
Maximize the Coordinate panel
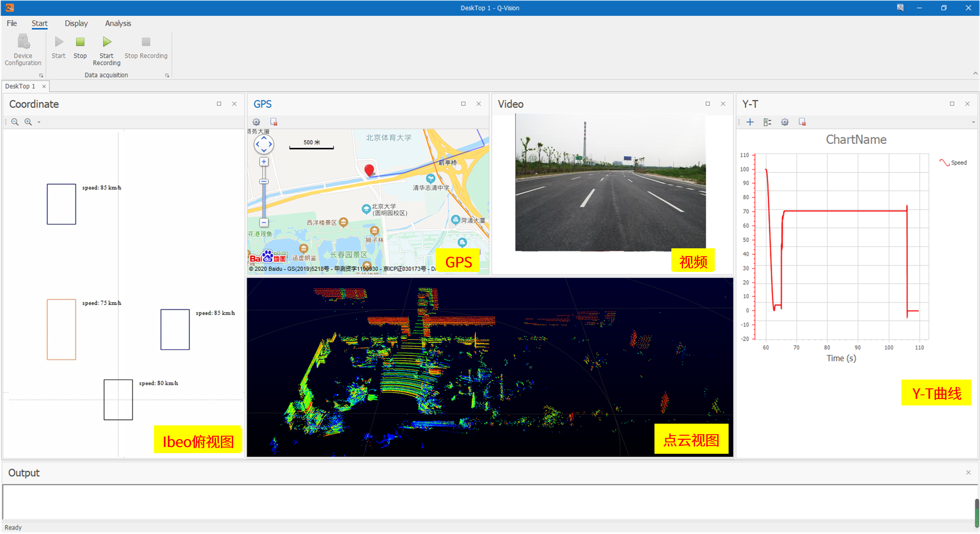219,104
